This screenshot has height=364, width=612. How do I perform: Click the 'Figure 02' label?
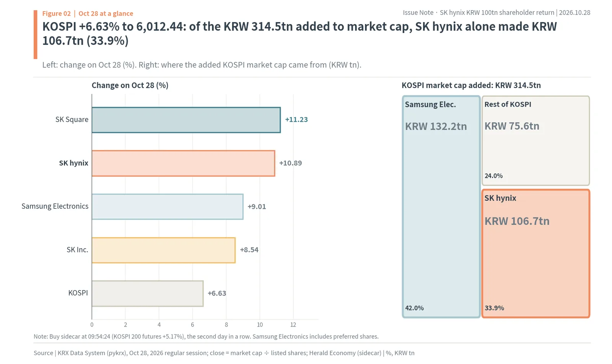click(56, 13)
